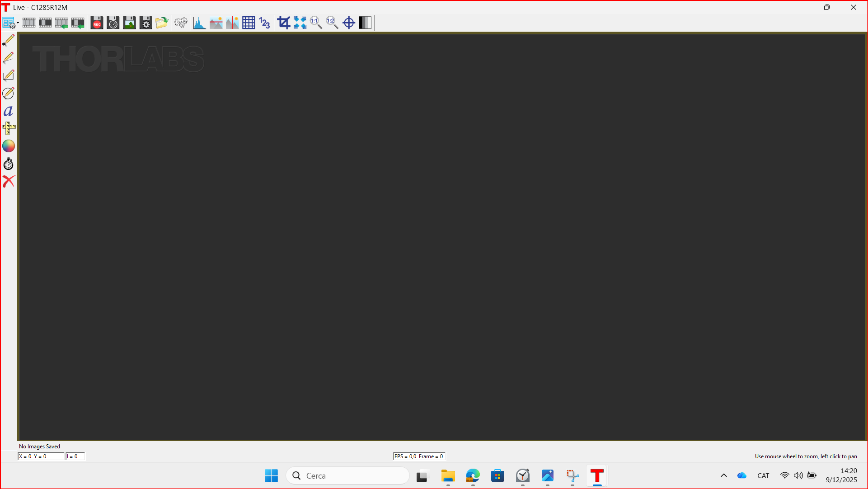
Task: Click the CAT language indicator
Action: pyautogui.click(x=763, y=475)
